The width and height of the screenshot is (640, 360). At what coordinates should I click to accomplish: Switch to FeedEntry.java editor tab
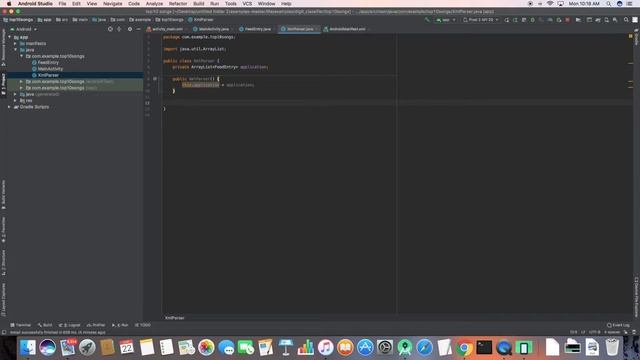pos(258,29)
